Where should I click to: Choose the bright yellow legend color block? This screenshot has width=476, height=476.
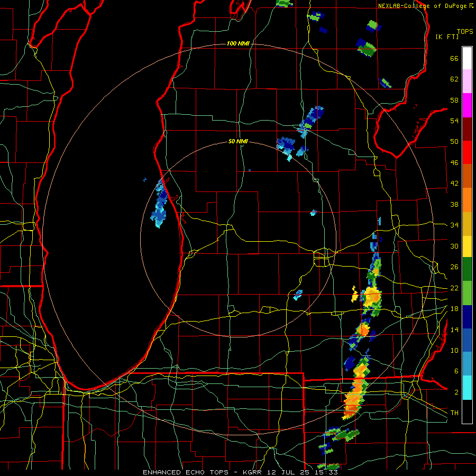(x=467, y=246)
